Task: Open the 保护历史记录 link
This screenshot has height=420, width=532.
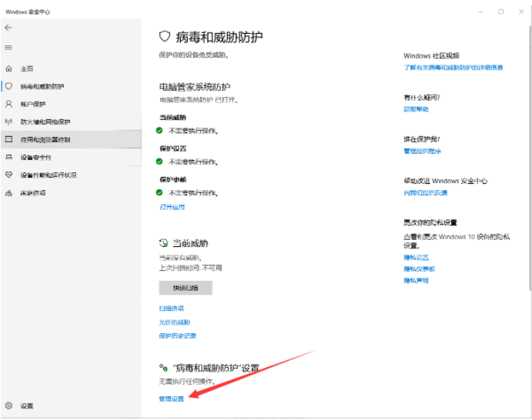Action: [x=178, y=335]
